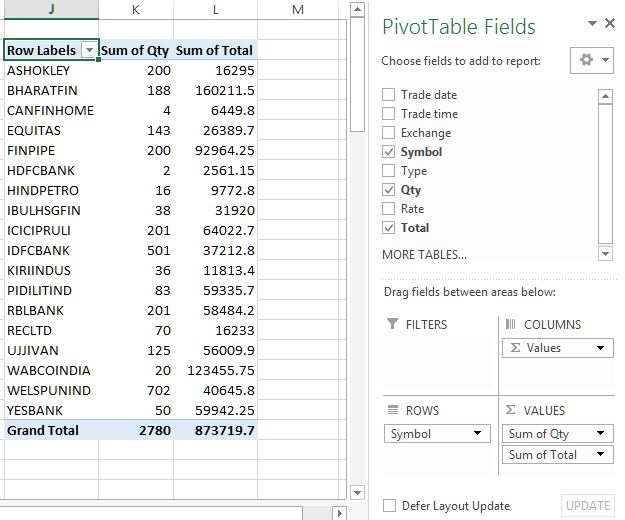Open MORE TABLES link

(x=424, y=255)
